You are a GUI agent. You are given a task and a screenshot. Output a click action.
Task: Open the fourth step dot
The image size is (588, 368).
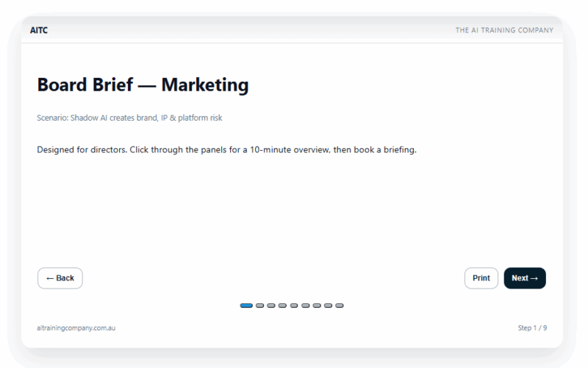282,305
